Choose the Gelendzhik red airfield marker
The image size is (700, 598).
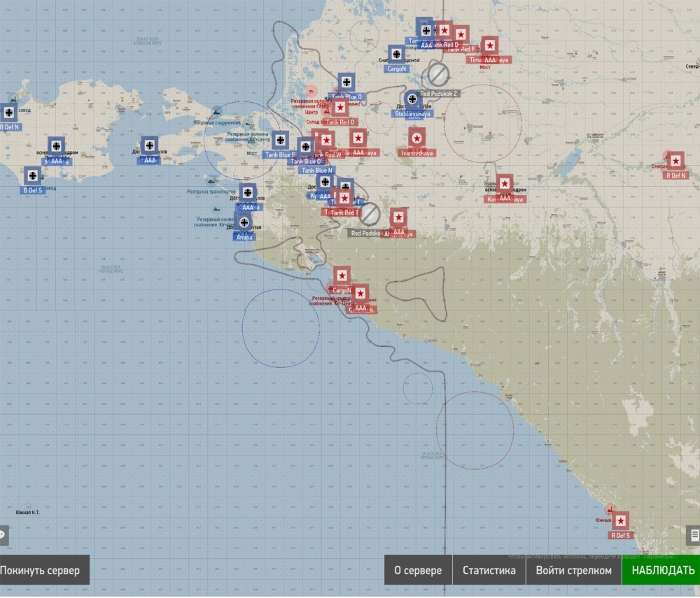coord(360,294)
